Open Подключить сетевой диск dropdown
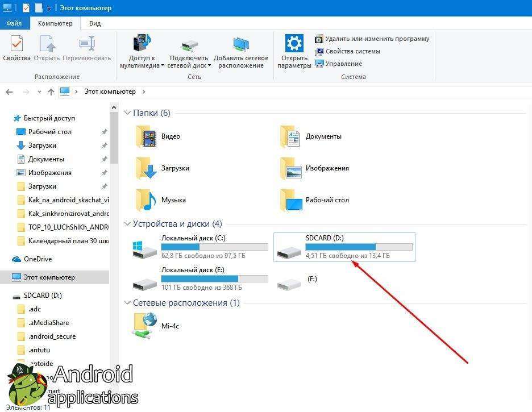Screen dimensions: 532x412 tap(189, 52)
